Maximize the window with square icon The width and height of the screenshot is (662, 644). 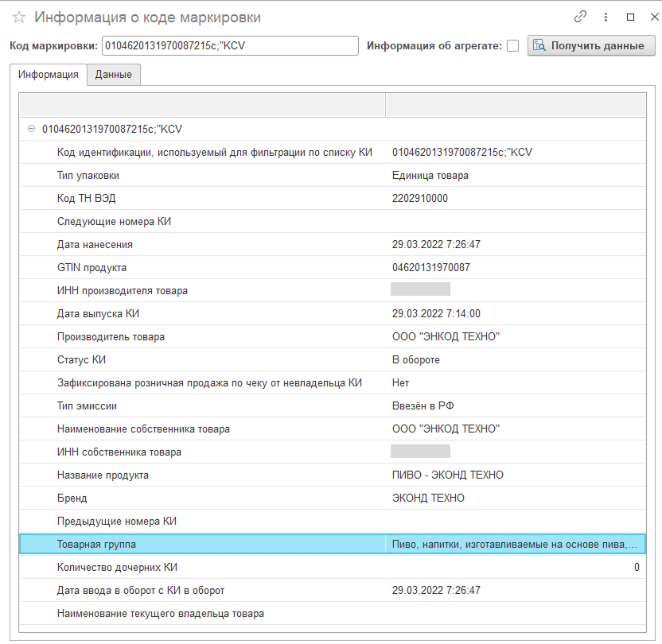tap(630, 17)
